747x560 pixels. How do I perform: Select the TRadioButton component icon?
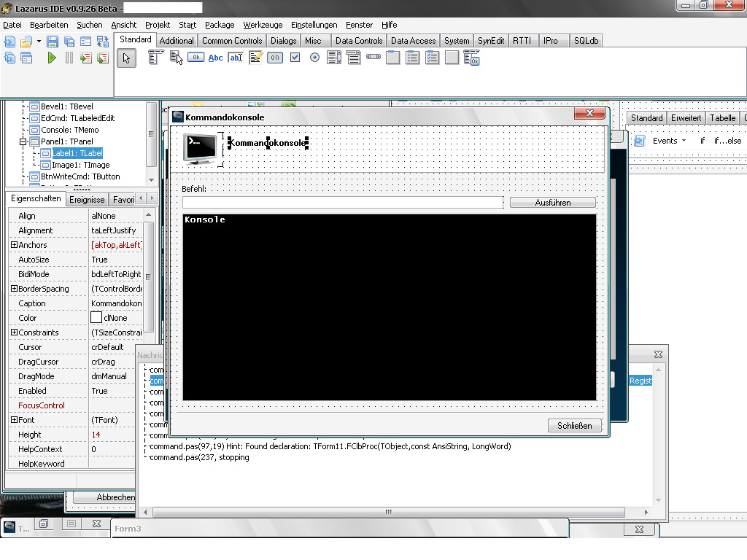tap(314, 58)
